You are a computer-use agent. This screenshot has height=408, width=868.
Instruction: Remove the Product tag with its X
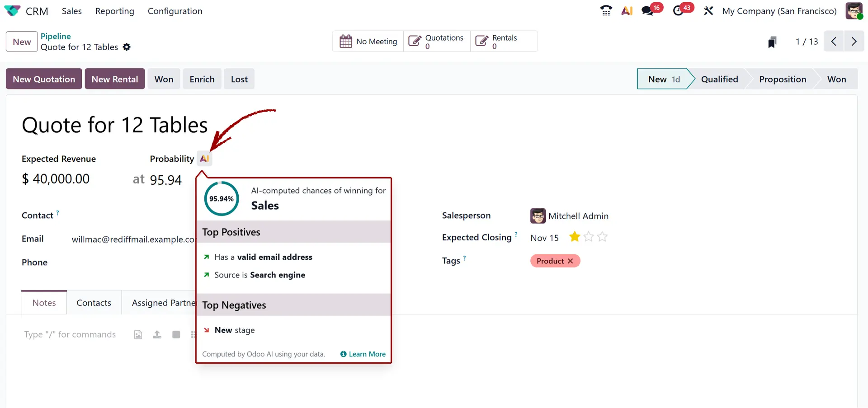point(571,261)
